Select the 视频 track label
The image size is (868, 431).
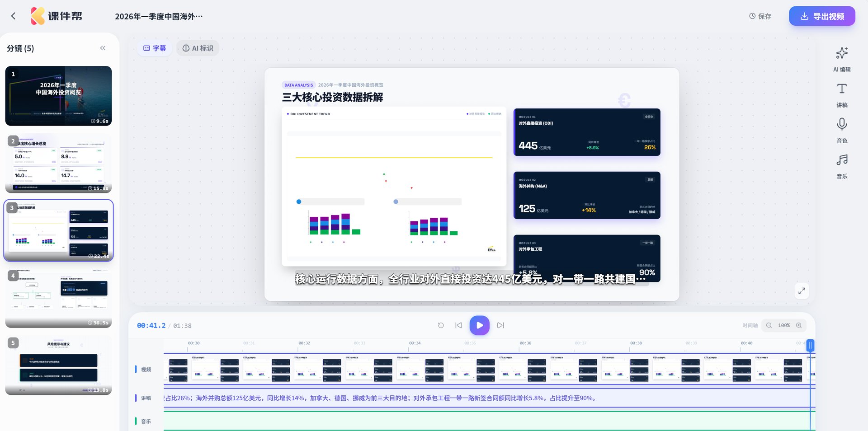(146, 370)
